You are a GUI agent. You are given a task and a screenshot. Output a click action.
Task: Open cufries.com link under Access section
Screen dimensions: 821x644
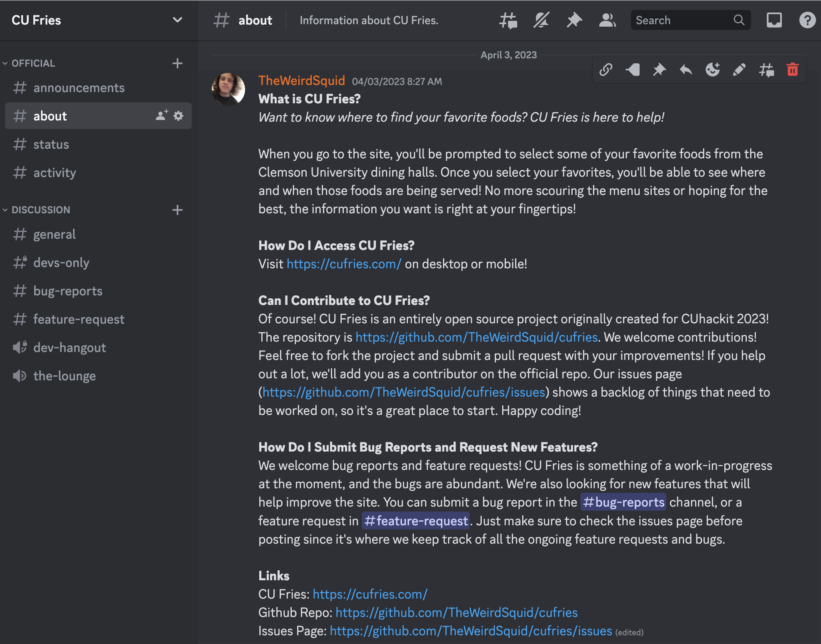(344, 264)
